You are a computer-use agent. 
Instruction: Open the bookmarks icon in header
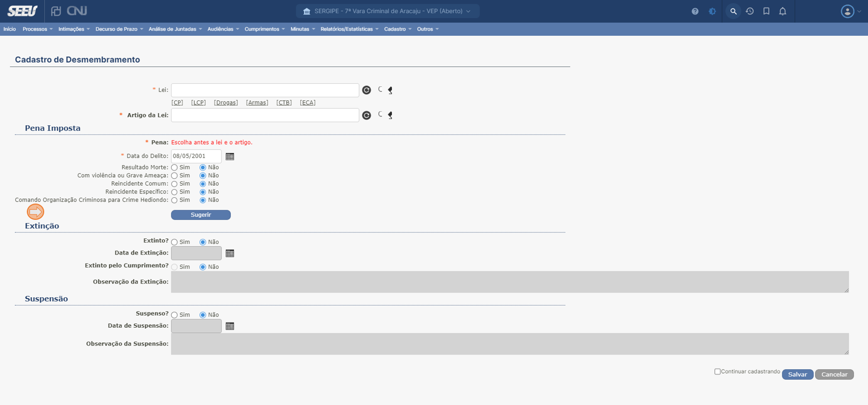[766, 11]
